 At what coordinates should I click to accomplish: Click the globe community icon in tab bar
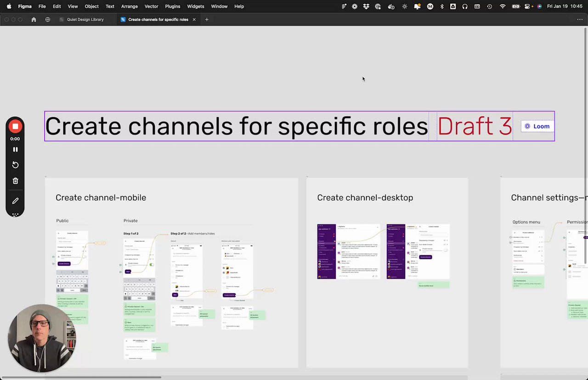click(48, 20)
